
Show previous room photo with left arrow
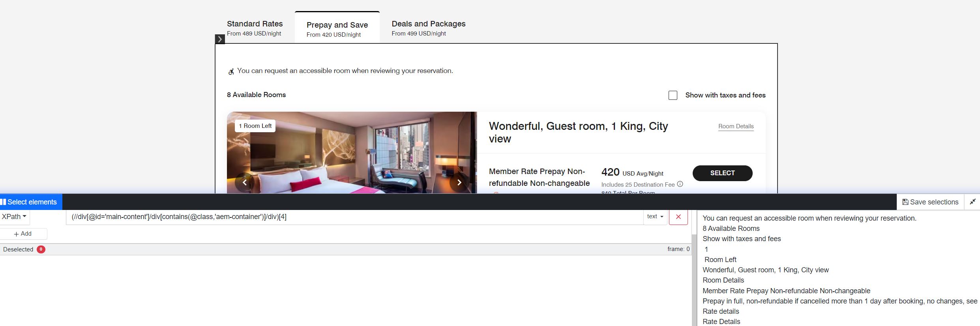pos(245,182)
